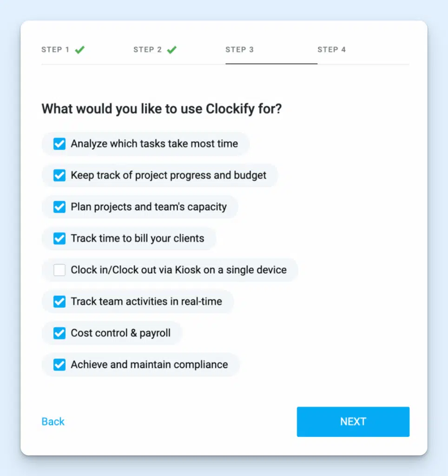
Task: Uncheck 'Analyze which tasks take most time'
Action: pos(59,144)
